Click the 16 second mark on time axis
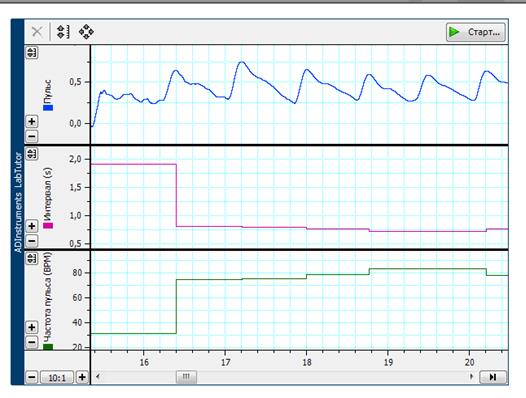This screenshot has height=398, width=526. point(144,362)
